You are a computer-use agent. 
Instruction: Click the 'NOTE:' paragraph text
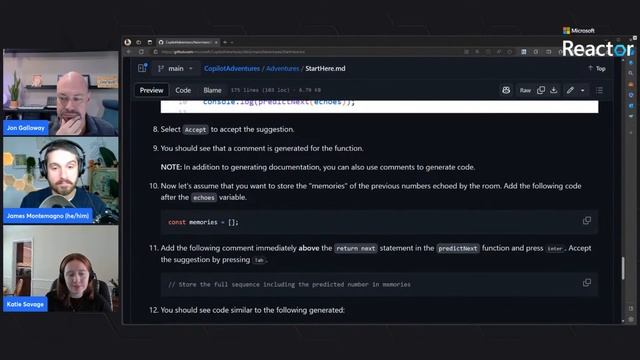[x=318, y=167]
